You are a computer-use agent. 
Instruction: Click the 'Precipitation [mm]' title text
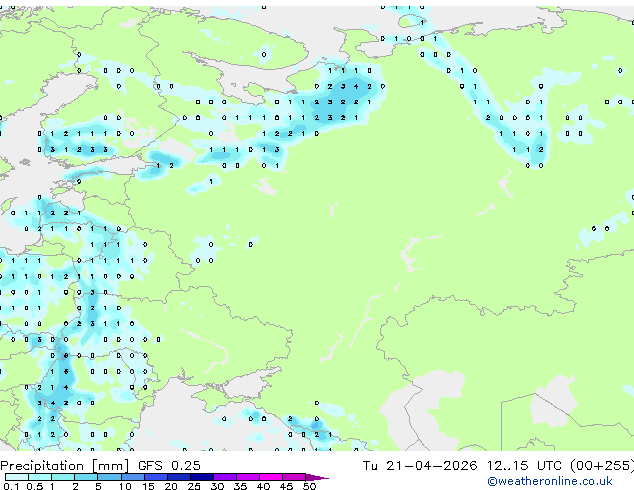[64, 466]
